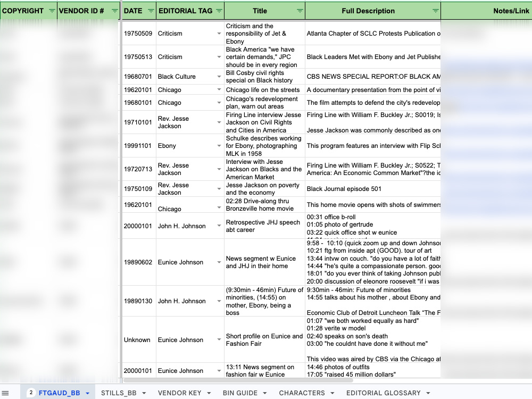
Task: Expand the Rev. Jesse Jackson dropdown for 19720713
Action: (219, 169)
